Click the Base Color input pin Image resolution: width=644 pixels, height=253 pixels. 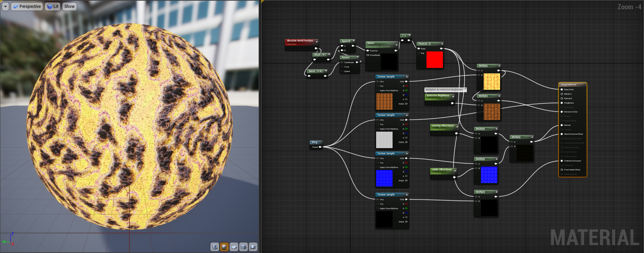click(x=562, y=89)
